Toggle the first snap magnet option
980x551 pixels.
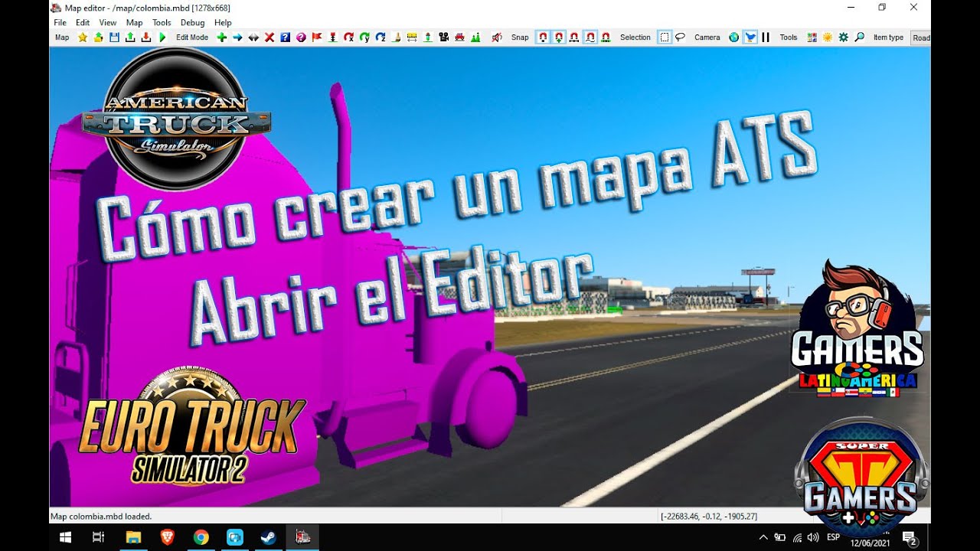(x=543, y=37)
